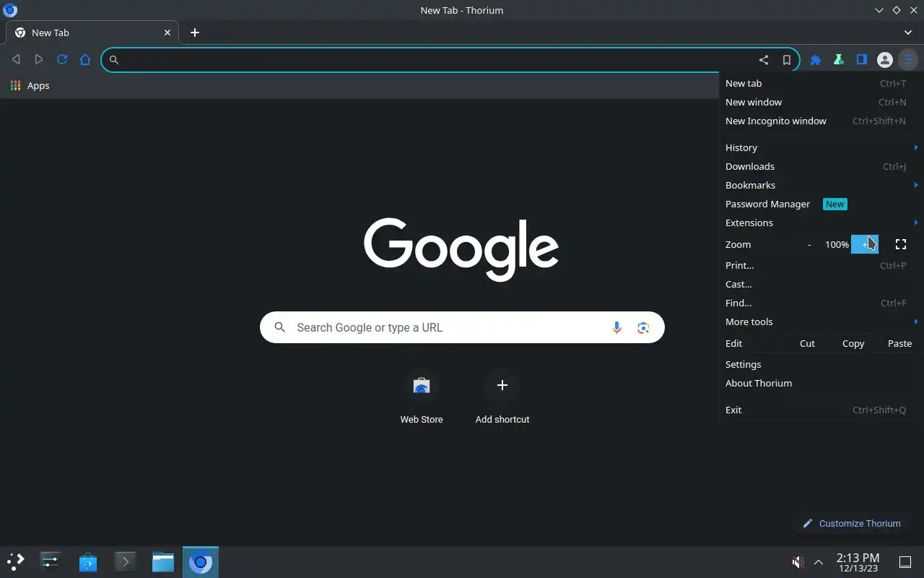The image size is (924, 578).
Task: Click Paste in the Edit row
Action: (x=899, y=343)
